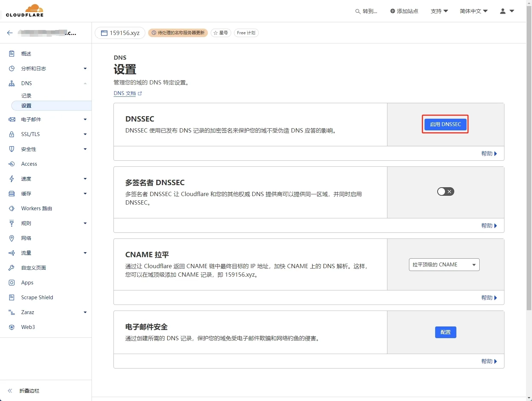
Task: Click 折叠边栏 to collapse the sidebar
Action: (x=24, y=391)
